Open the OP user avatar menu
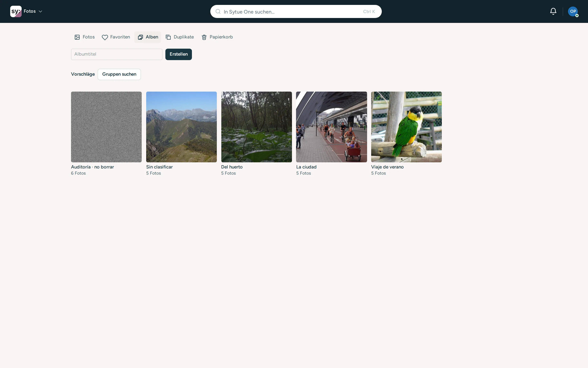This screenshot has width=588, height=368. click(x=573, y=11)
